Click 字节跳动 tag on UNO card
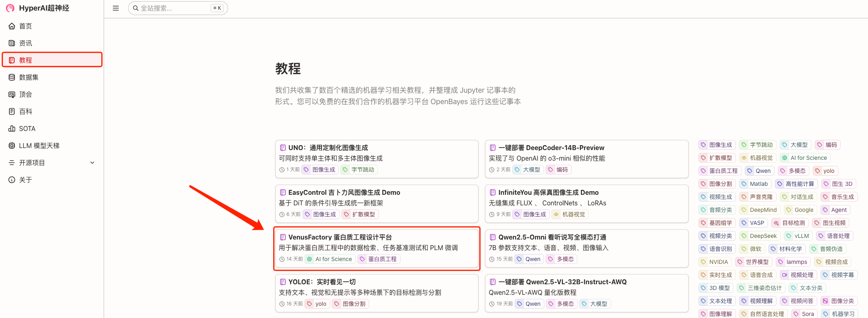Viewport: 868px width, 318px height. [359, 170]
